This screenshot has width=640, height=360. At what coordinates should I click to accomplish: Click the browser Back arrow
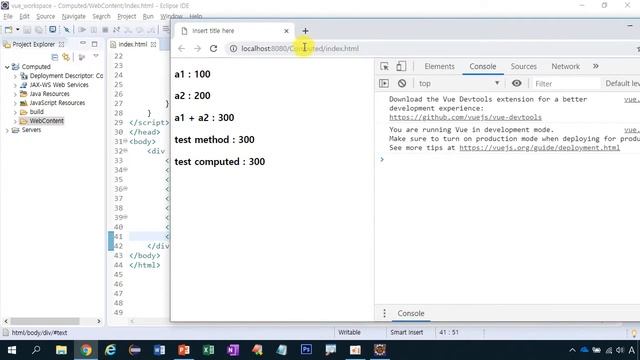pos(181,49)
